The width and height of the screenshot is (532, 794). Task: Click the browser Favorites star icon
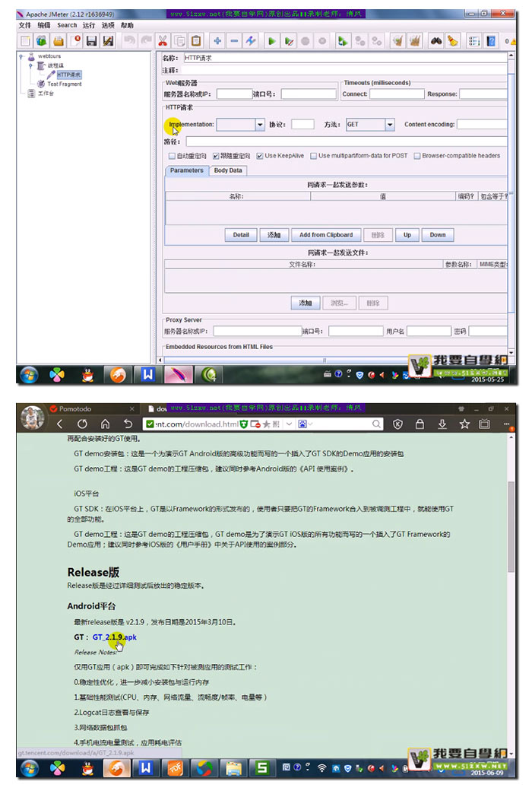pos(464,424)
